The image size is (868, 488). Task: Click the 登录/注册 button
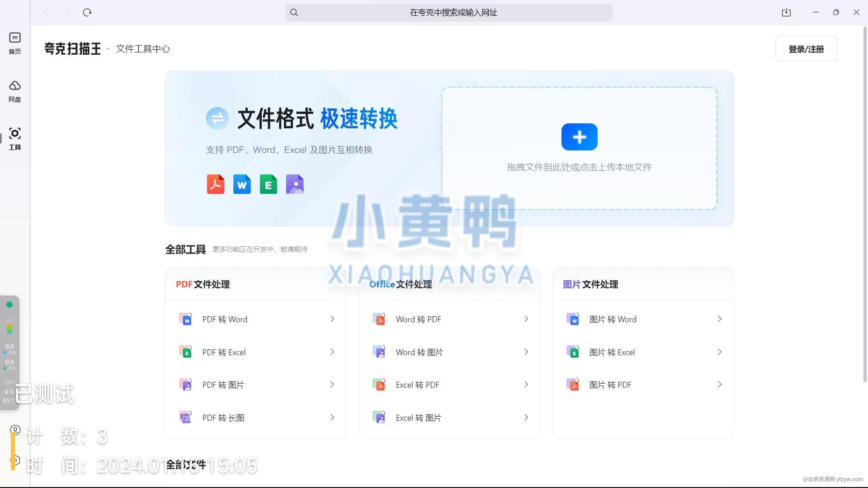tap(806, 49)
